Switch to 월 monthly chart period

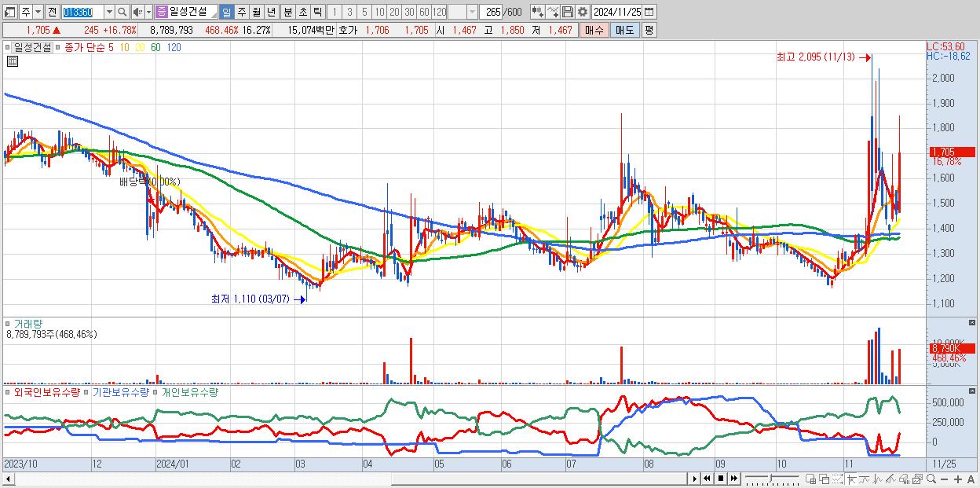256,13
